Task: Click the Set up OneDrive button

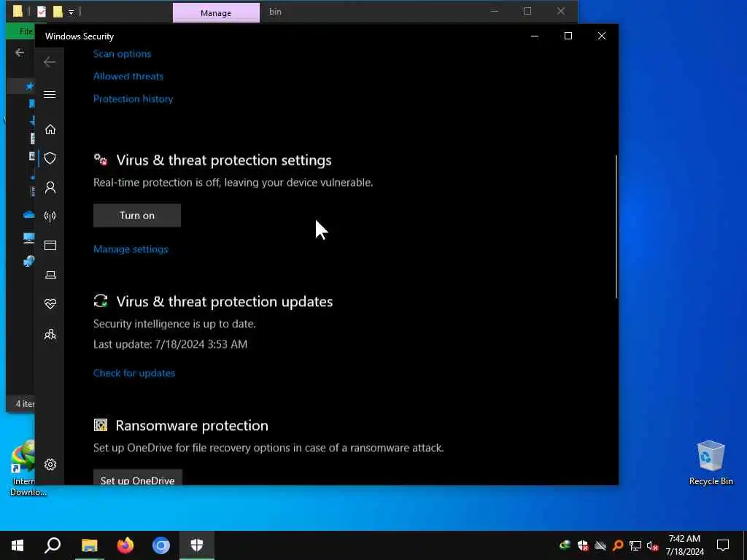Action: [x=137, y=478]
